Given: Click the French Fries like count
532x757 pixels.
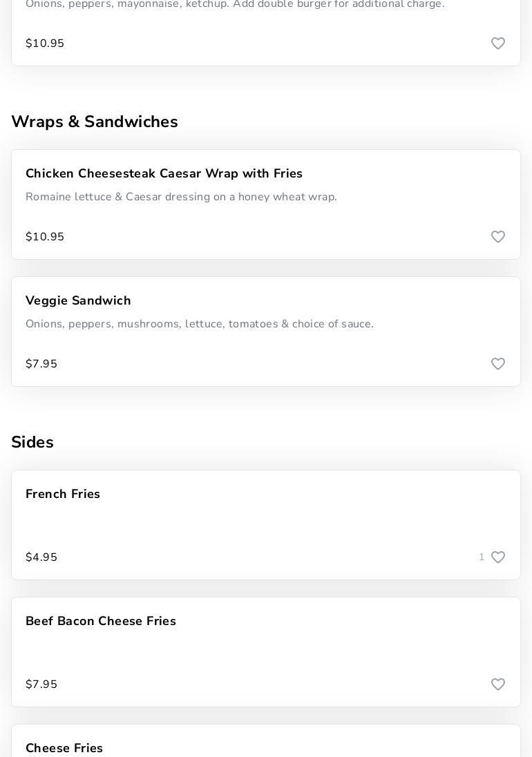Looking at the screenshot, I should pyautogui.click(x=482, y=557).
